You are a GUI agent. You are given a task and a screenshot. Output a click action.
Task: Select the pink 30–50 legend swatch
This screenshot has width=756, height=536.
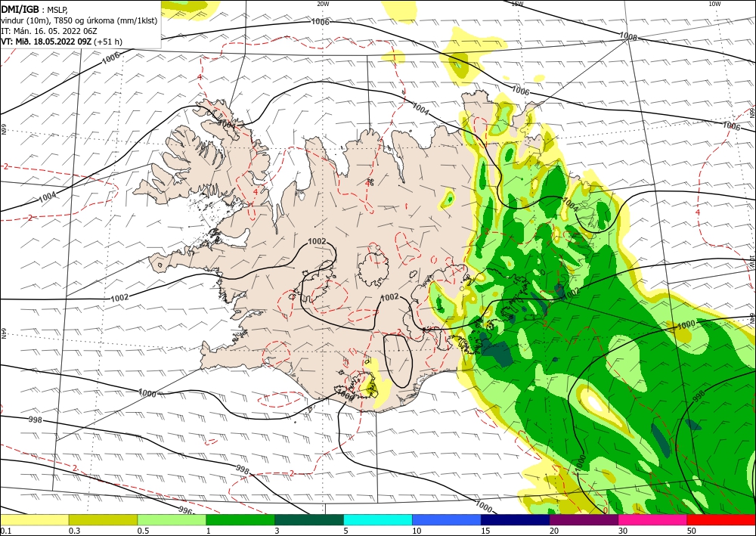653,519
